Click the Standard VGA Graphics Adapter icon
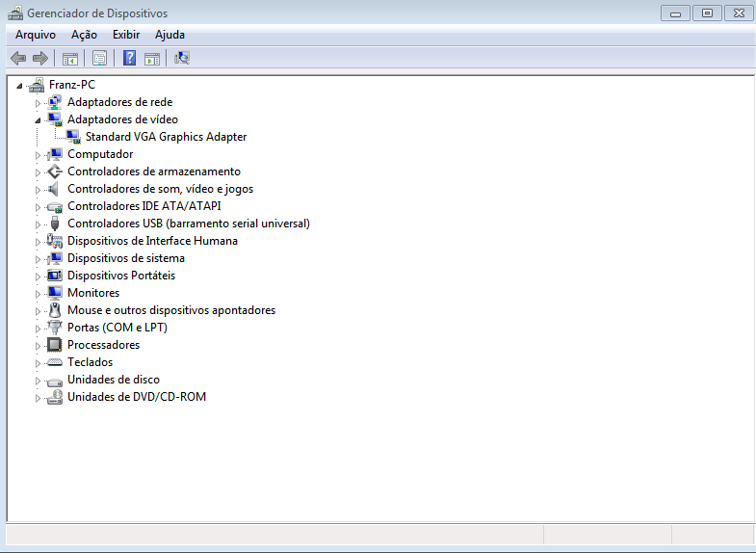This screenshot has width=756, height=553. click(x=73, y=137)
